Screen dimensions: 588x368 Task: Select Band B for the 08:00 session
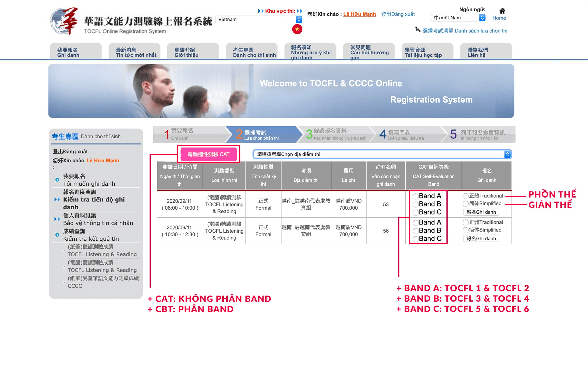[x=415, y=204]
